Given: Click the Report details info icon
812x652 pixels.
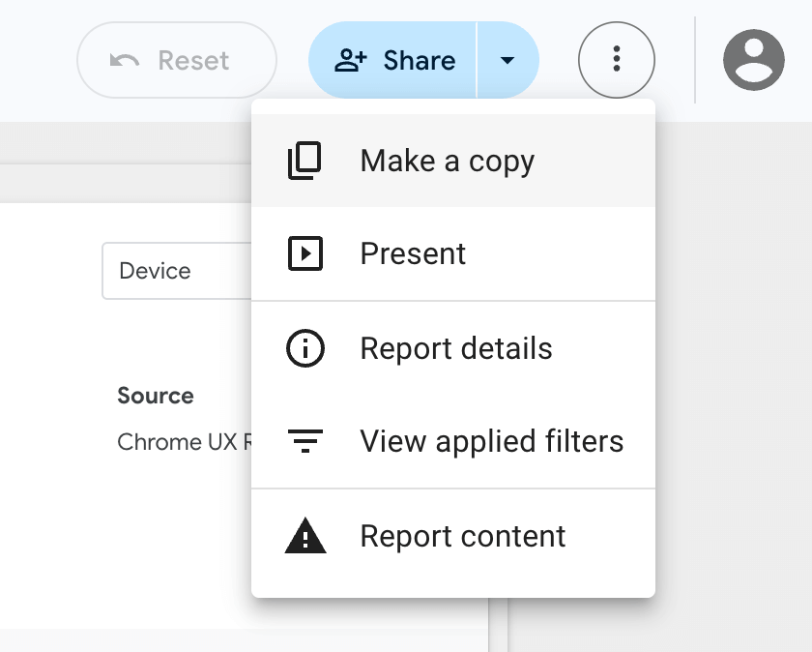Looking at the screenshot, I should pos(304,348).
